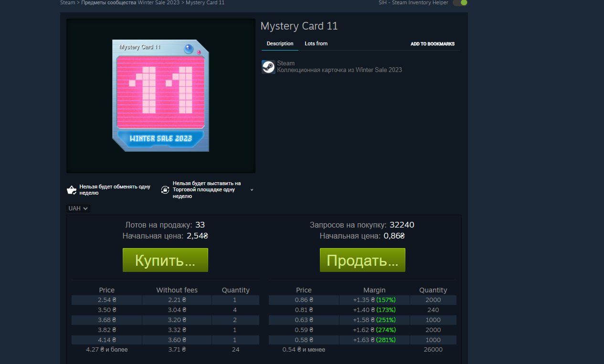
Task: Click the without fees 3.04 ₴ cell
Action: [x=177, y=310]
